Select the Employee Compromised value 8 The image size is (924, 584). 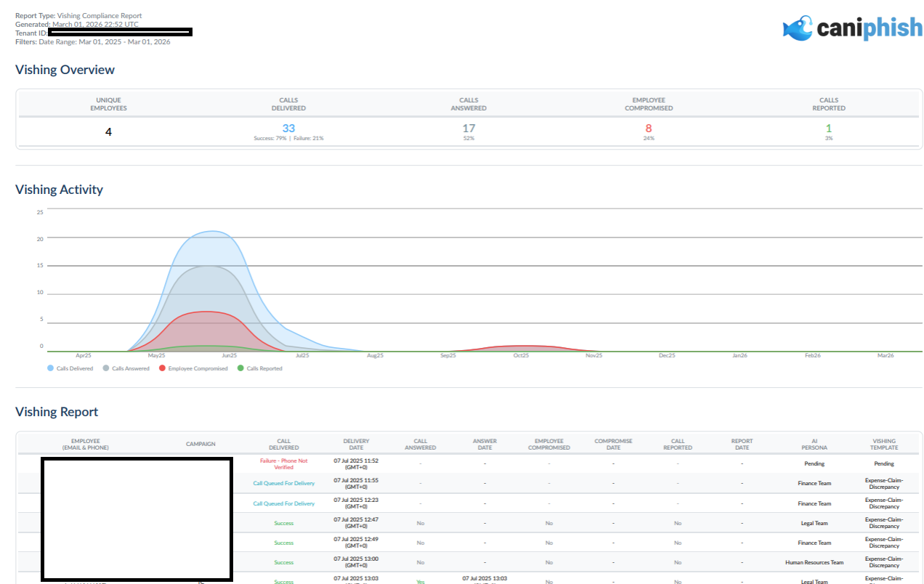tap(649, 129)
